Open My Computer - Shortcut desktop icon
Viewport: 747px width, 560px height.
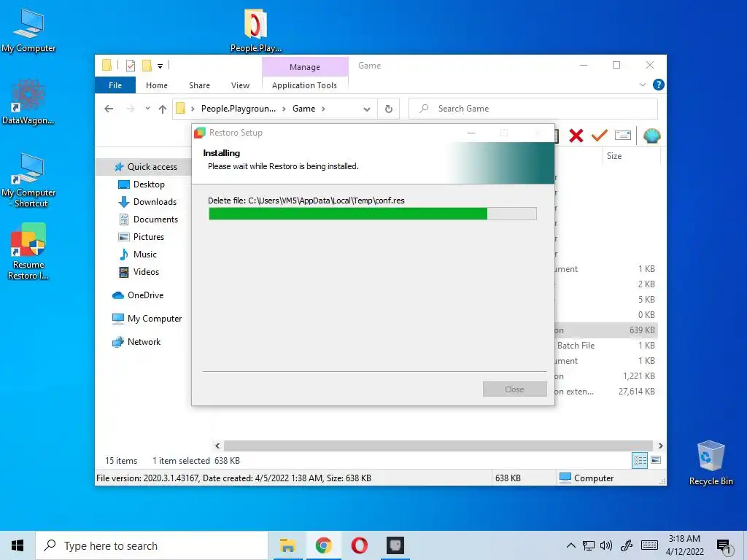tap(28, 181)
